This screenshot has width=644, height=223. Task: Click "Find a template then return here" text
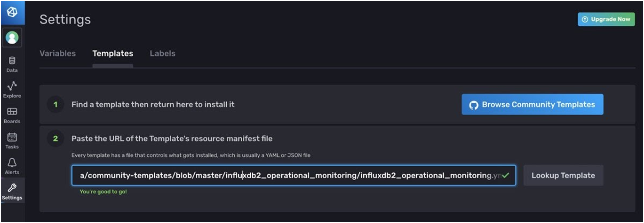[x=153, y=104]
